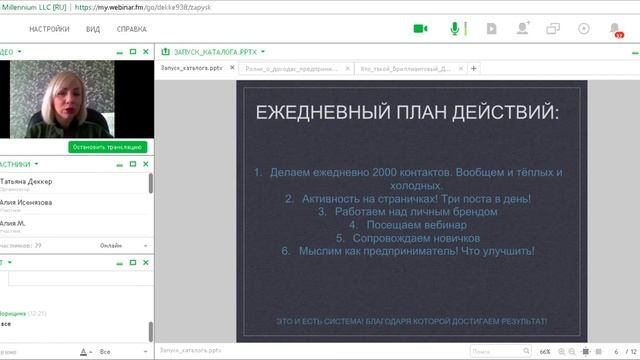
Task: Select the Запуск_каталога.pptx tab
Action: coord(191,68)
